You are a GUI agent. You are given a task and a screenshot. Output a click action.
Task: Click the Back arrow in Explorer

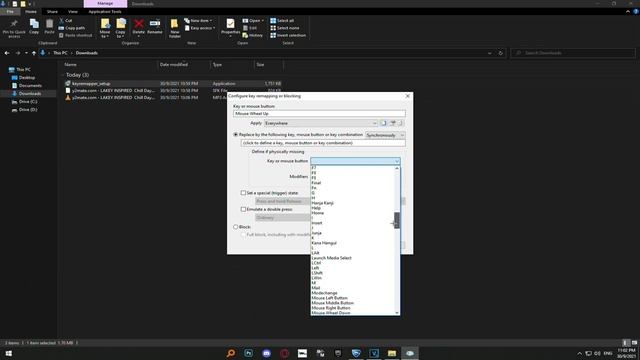click(7, 53)
